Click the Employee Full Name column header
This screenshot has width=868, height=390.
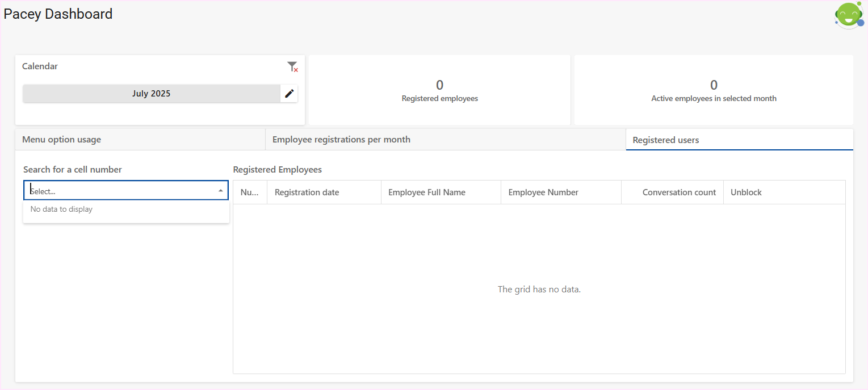pyautogui.click(x=427, y=192)
